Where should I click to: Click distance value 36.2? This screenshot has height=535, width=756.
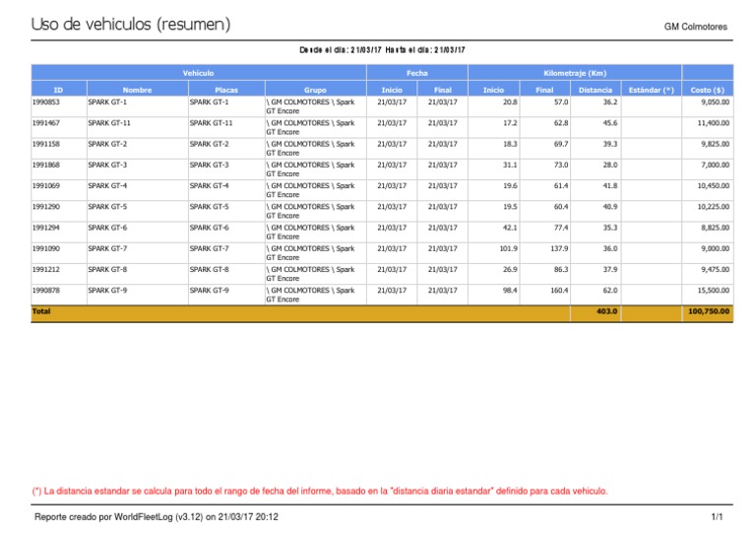610,101
